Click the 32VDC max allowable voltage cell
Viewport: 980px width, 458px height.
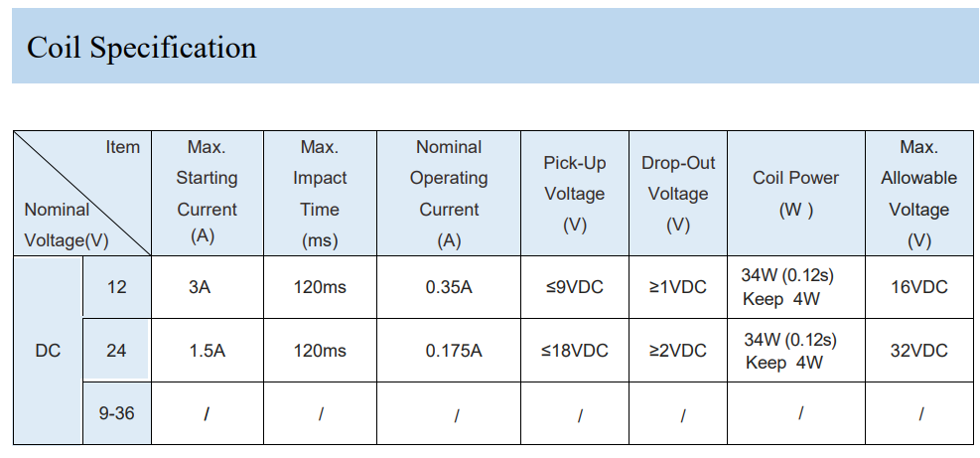coord(919,351)
